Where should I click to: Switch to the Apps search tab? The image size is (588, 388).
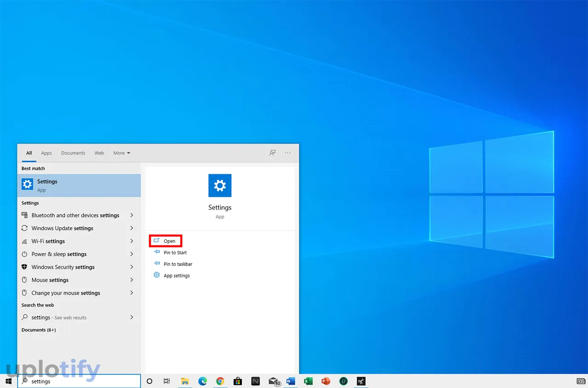46,153
